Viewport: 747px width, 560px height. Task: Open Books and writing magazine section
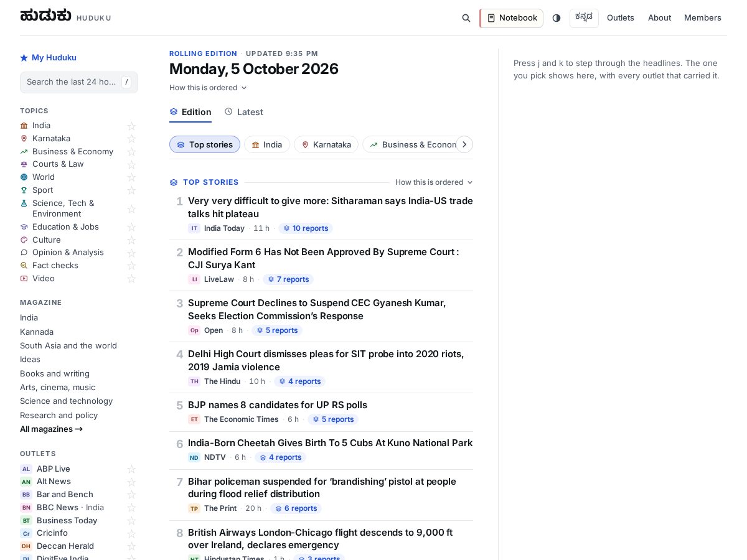tap(55, 374)
